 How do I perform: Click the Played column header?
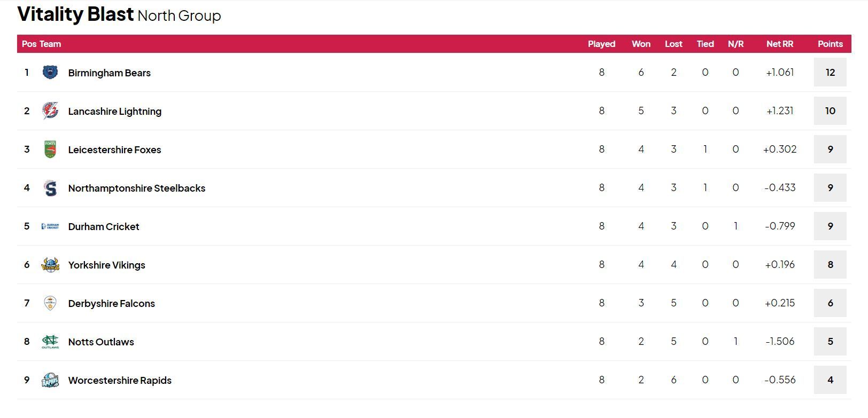[602, 44]
